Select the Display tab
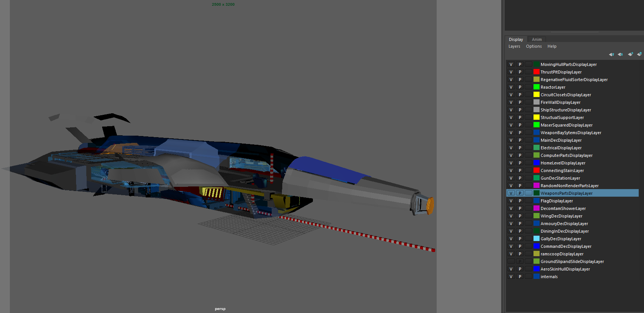644x313 pixels. (x=516, y=39)
